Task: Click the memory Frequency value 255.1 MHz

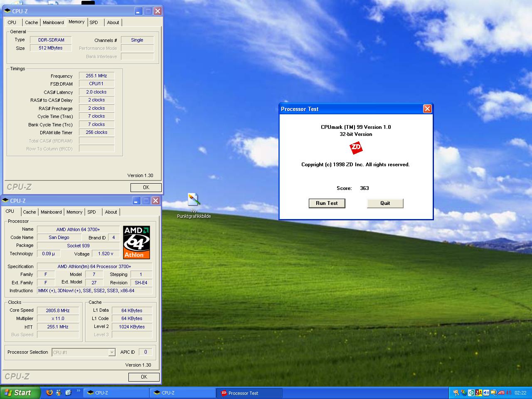Action: (x=96, y=76)
